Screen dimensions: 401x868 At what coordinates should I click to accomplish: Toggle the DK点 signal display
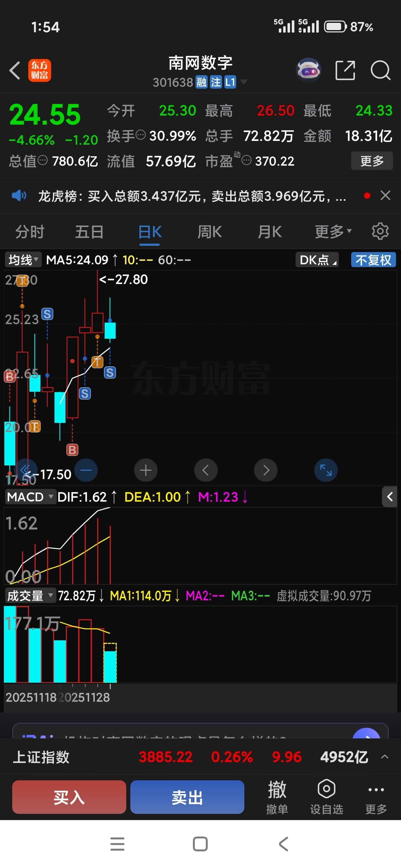tap(317, 260)
